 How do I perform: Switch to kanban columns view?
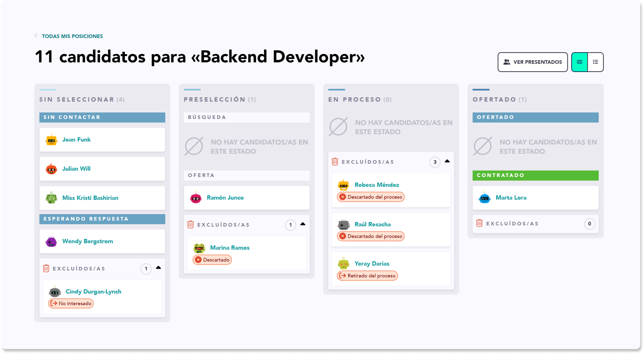pyautogui.click(x=579, y=62)
